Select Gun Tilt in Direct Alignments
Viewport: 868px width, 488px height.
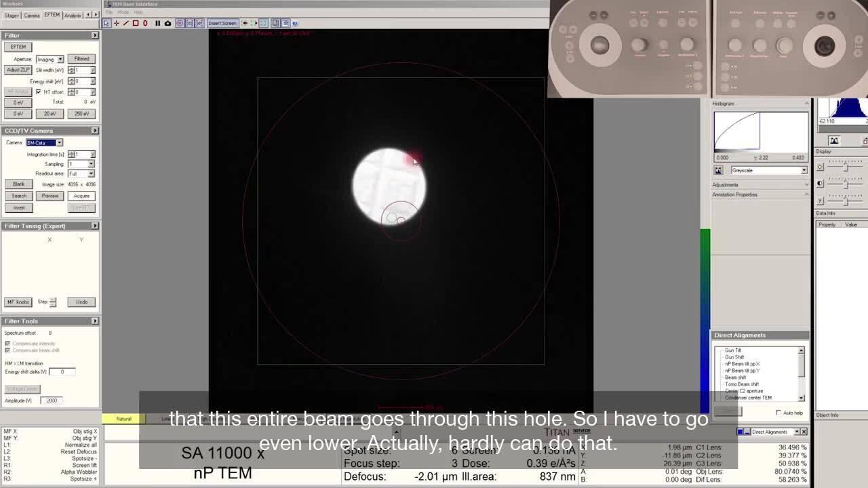pyautogui.click(x=732, y=350)
